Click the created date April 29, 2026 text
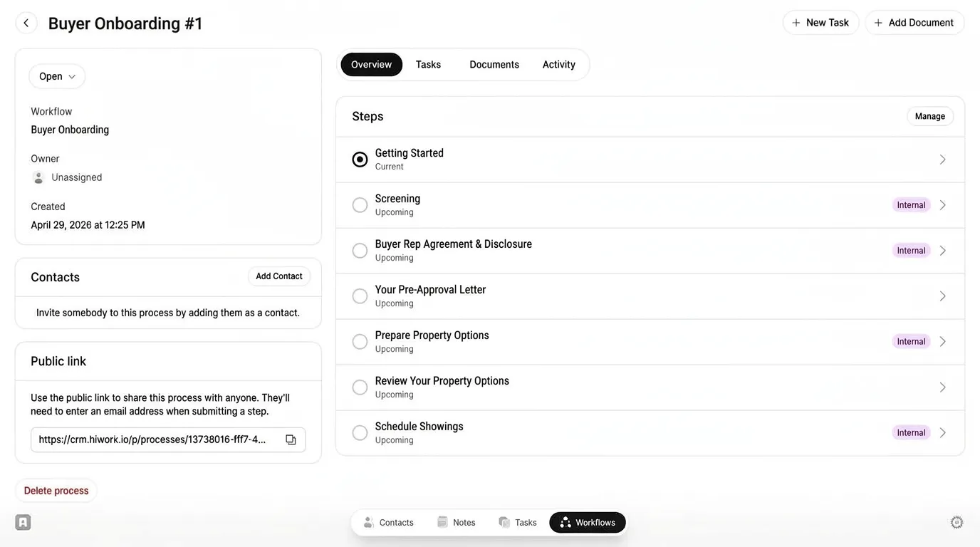This screenshot has width=980, height=547. point(88,225)
